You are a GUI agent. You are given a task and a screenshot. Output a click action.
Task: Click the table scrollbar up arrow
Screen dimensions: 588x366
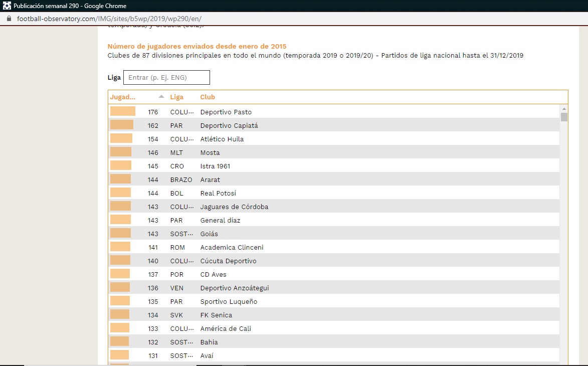564,109
